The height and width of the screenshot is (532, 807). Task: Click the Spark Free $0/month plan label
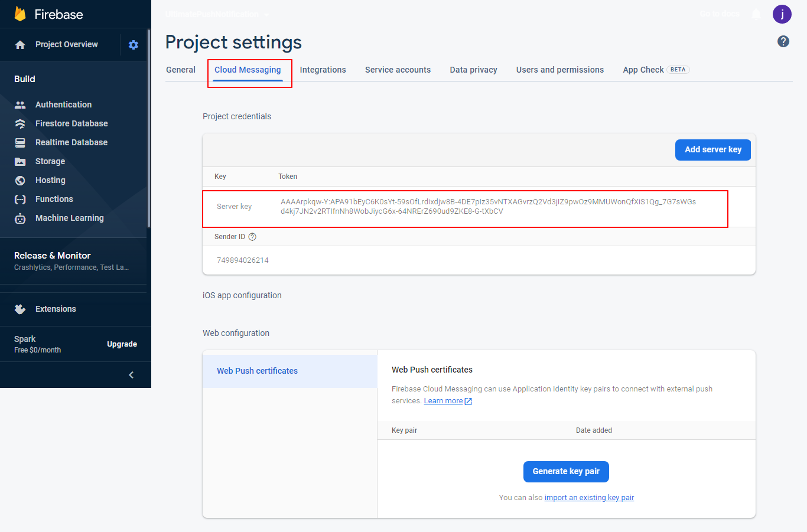click(x=38, y=344)
